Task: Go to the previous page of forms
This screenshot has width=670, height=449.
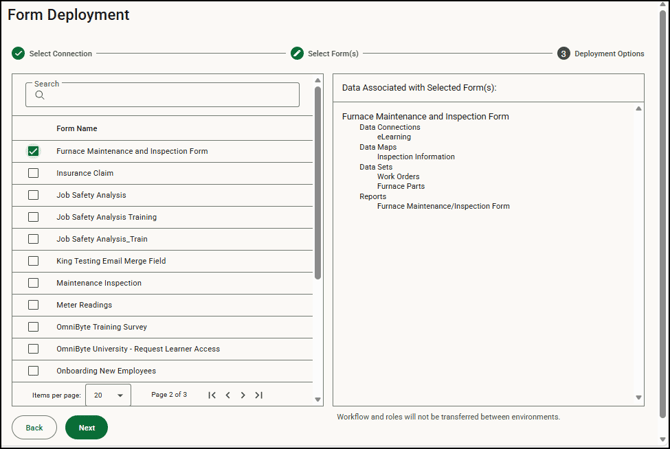Action: coord(228,396)
